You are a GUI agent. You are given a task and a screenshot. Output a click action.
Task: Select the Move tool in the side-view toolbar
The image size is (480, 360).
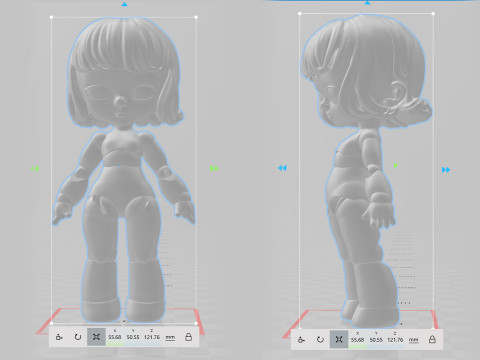point(301,340)
